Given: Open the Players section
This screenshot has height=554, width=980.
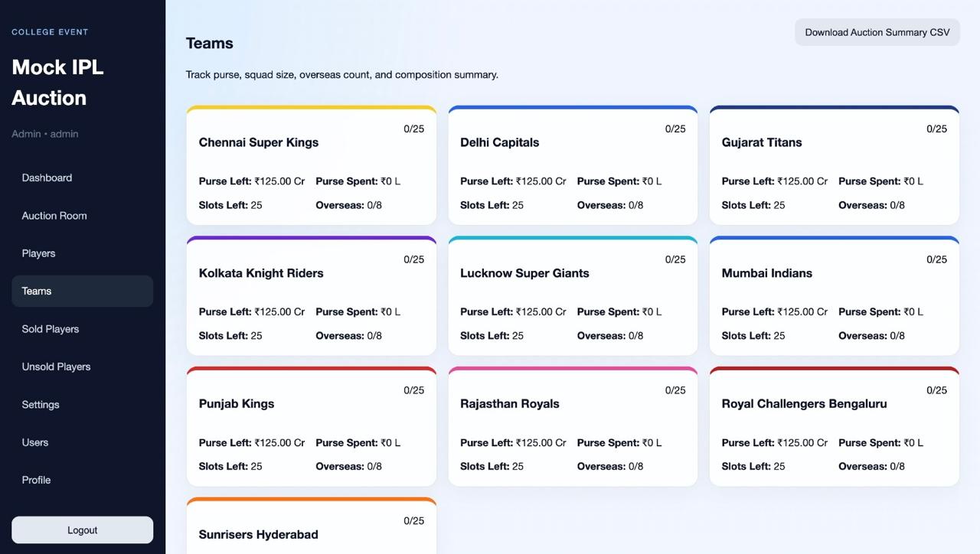Looking at the screenshot, I should point(38,253).
